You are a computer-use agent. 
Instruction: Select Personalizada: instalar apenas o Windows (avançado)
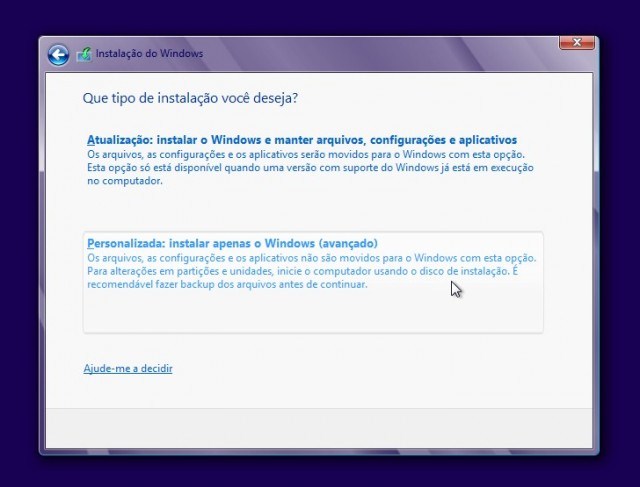(x=313, y=282)
